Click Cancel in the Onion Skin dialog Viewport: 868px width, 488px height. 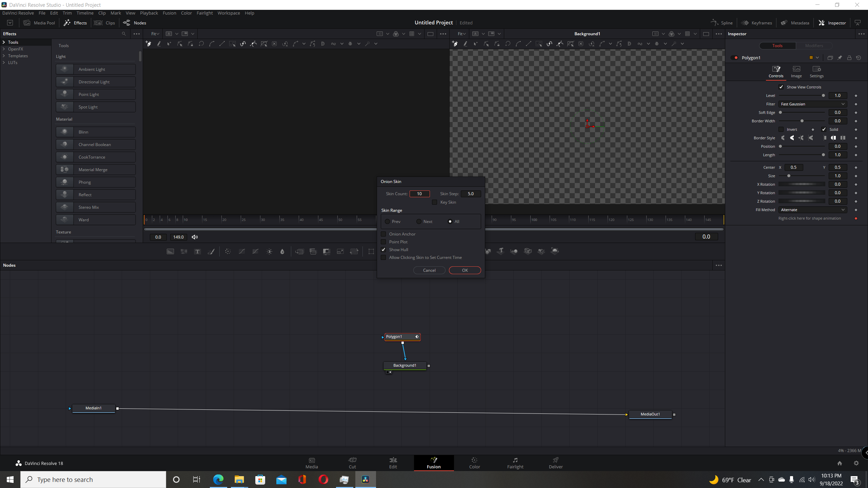[429, 270]
